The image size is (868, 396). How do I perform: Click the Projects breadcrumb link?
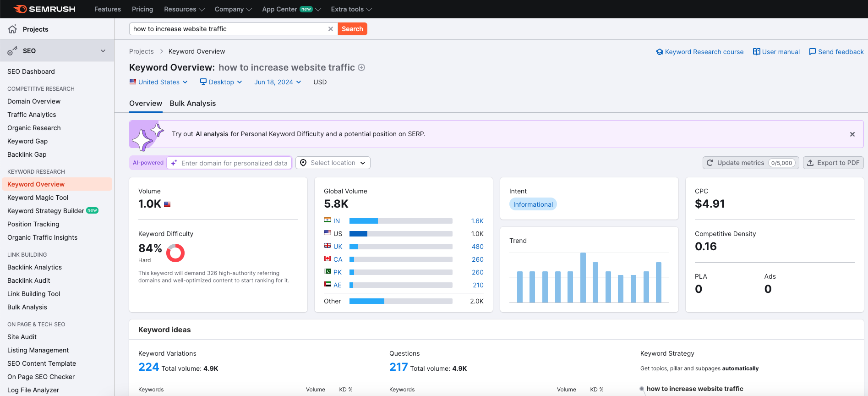pos(142,51)
